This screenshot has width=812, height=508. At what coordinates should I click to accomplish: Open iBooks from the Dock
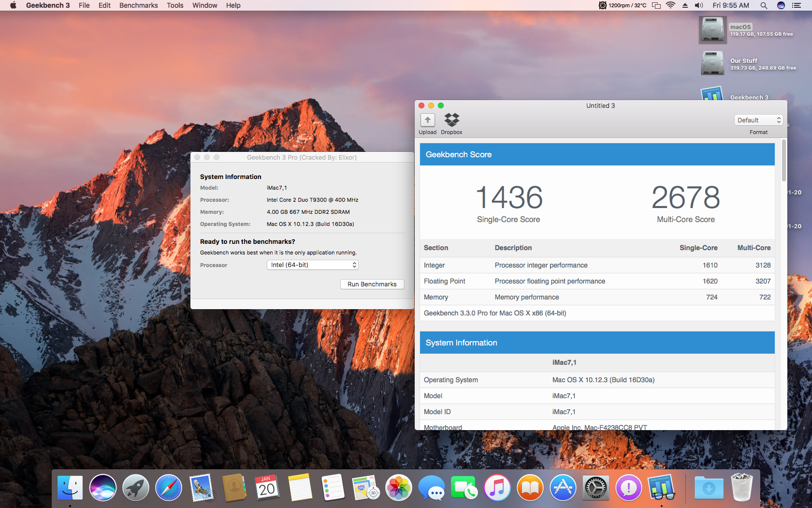coord(530,488)
